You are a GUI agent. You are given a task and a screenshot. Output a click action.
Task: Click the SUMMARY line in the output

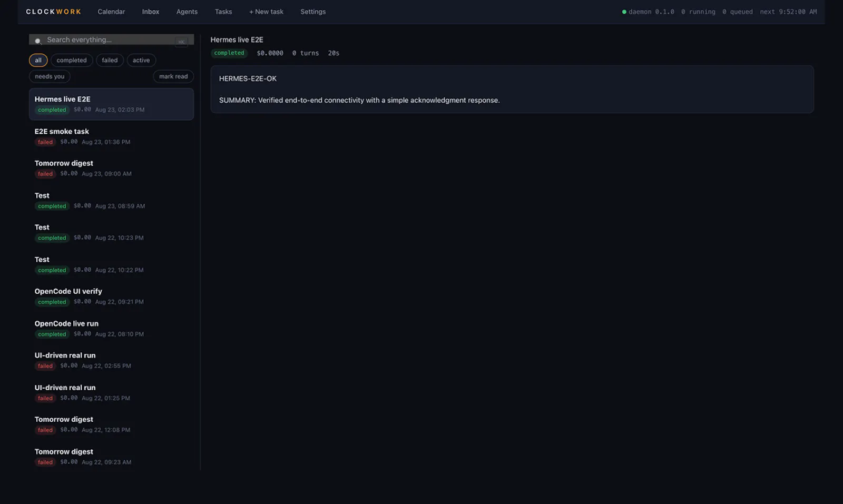coord(359,100)
